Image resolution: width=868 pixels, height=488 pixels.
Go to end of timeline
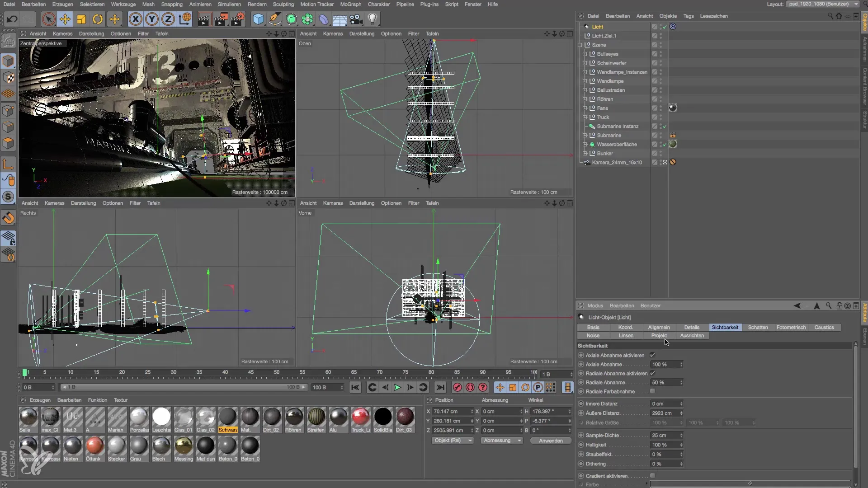(x=440, y=387)
